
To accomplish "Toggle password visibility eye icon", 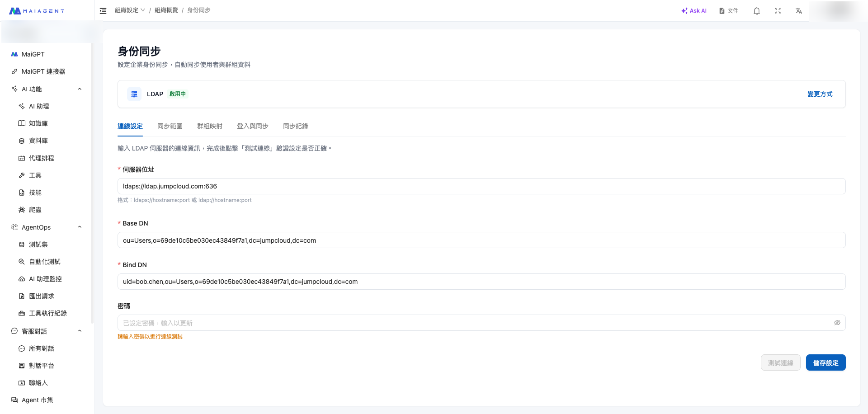I will point(837,323).
